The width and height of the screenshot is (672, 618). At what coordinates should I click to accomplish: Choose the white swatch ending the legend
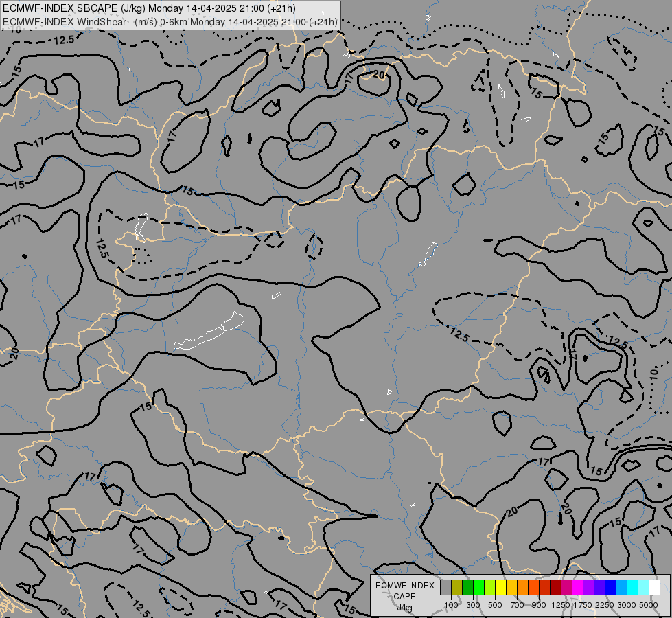pyautogui.click(x=654, y=587)
